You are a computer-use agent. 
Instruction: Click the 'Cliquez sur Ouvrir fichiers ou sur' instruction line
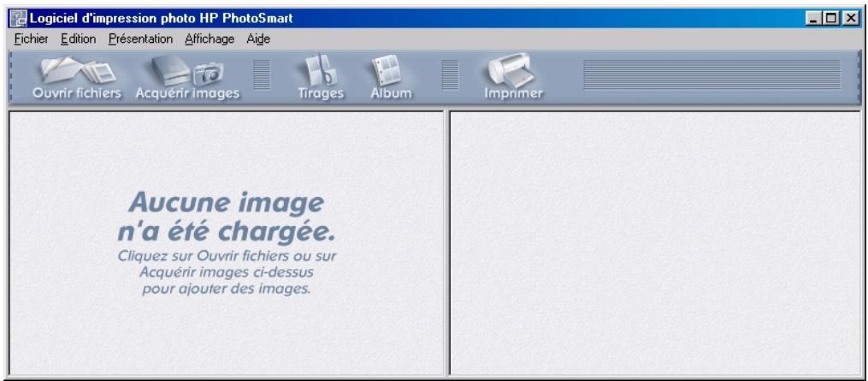[227, 257]
